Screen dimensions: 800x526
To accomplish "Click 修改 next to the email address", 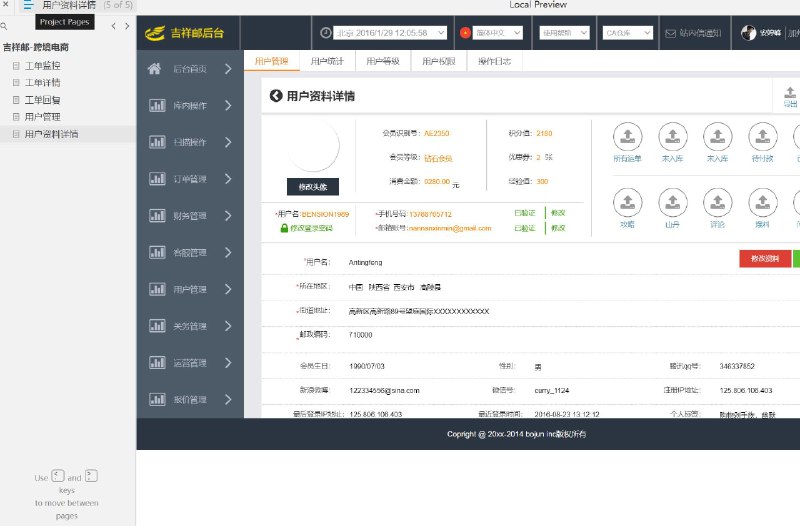I will tap(558, 228).
